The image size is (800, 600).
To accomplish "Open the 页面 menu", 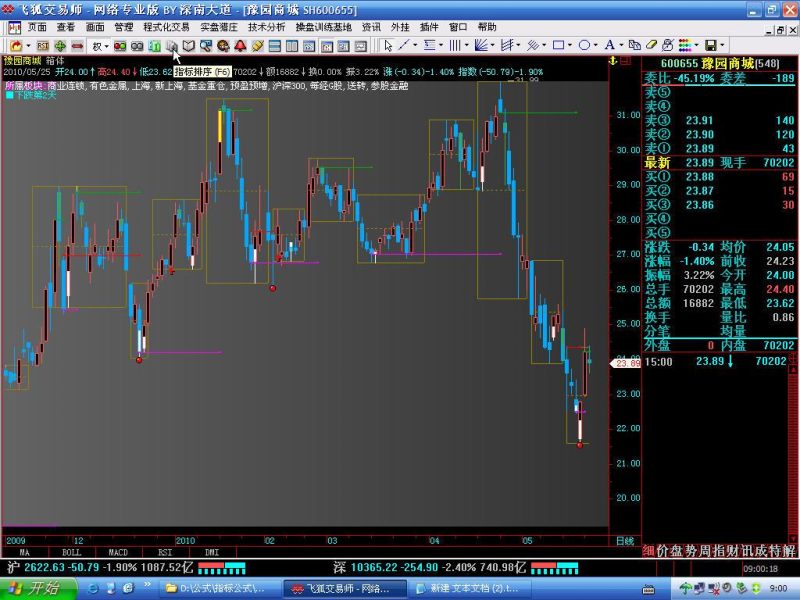I will click(37, 27).
